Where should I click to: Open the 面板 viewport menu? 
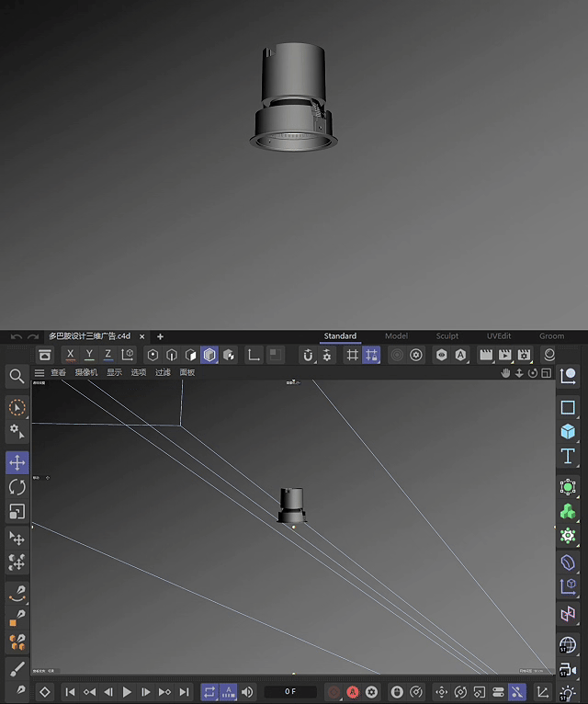tap(187, 372)
